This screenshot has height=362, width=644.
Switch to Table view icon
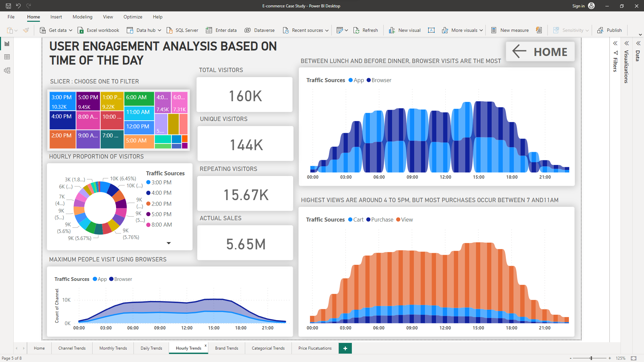[7, 57]
